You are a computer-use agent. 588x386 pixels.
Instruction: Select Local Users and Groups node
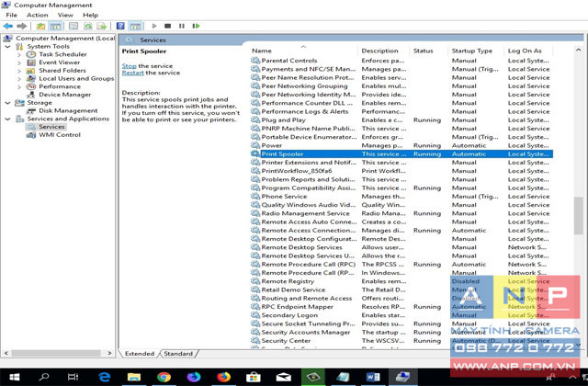click(76, 78)
